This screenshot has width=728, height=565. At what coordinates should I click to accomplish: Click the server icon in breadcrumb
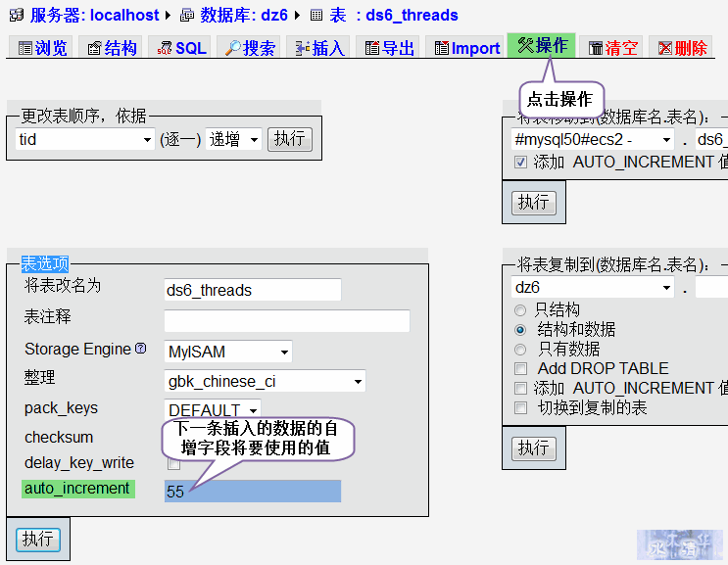click(x=17, y=15)
